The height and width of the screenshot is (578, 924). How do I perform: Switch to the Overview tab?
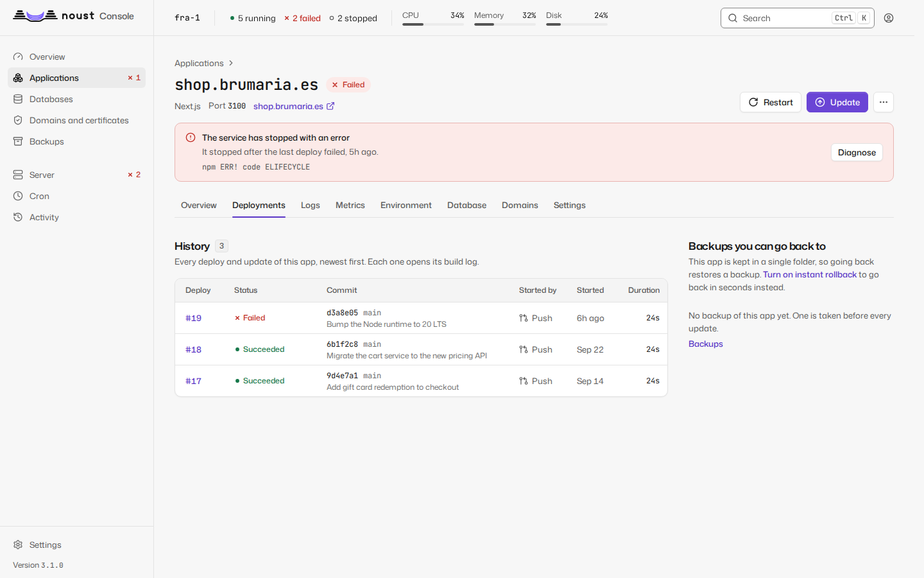pos(199,206)
